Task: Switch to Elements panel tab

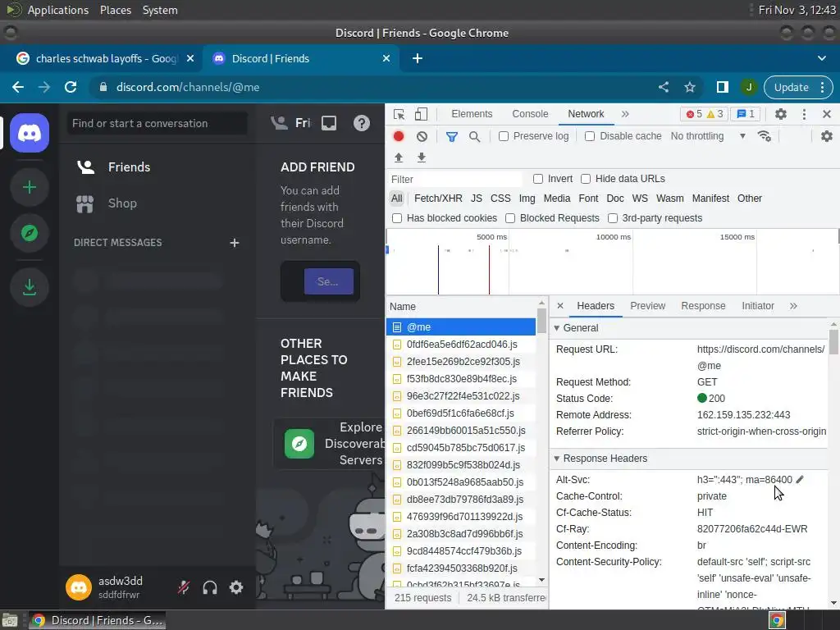Action: pyautogui.click(x=472, y=113)
